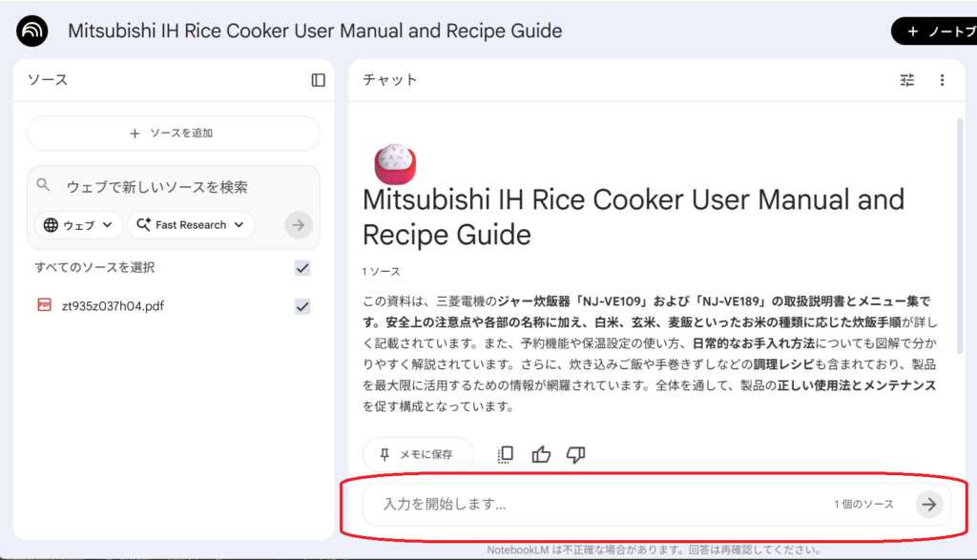
Task: Copy the summary with the copy icon
Action: pos(506,455)
